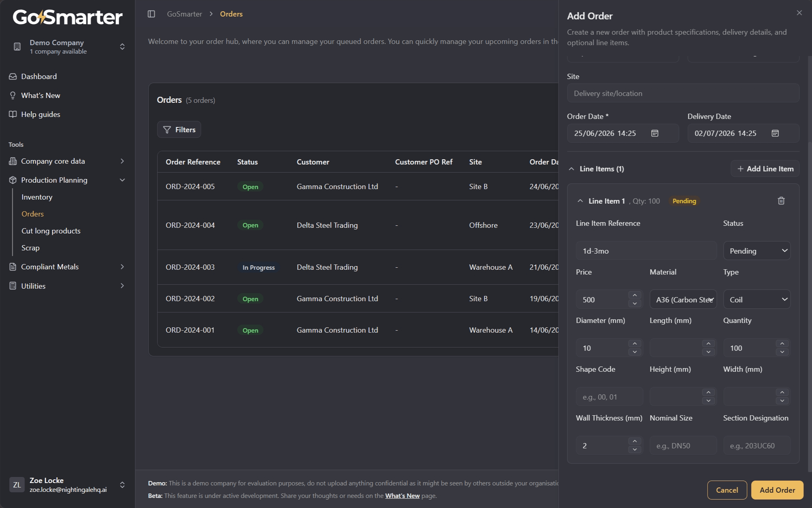
Task: Decrease Diameter stepper down arrow
Action: 635,353
